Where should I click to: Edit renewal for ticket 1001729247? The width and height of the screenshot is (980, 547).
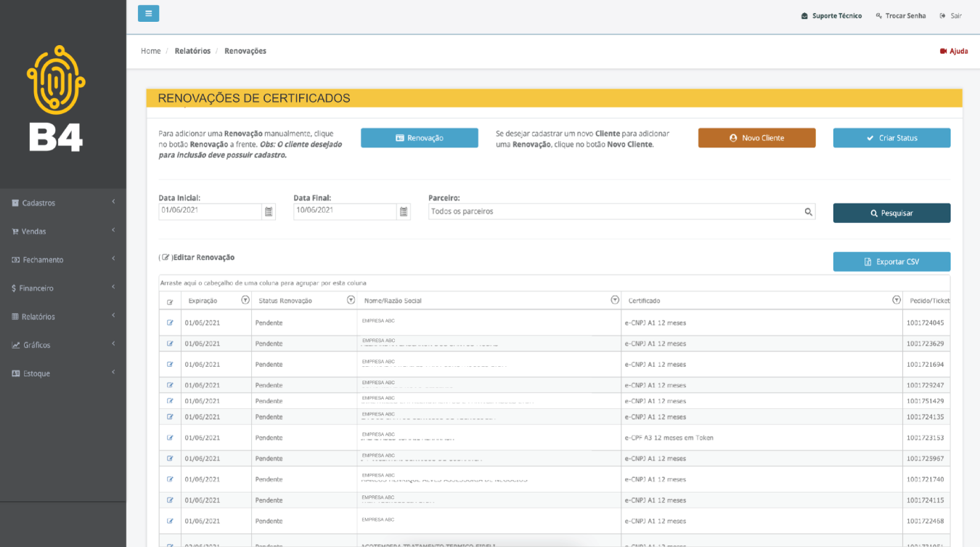[170, 385]
